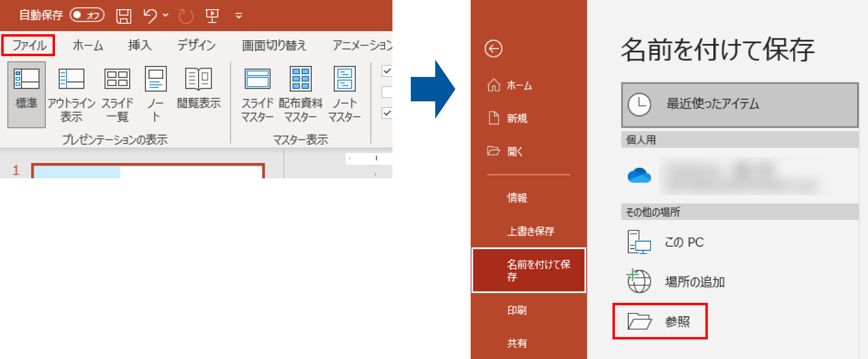Click the back arrow in backstage view
The width and height of the screenshot is (868, 359).
coord(493,49)
